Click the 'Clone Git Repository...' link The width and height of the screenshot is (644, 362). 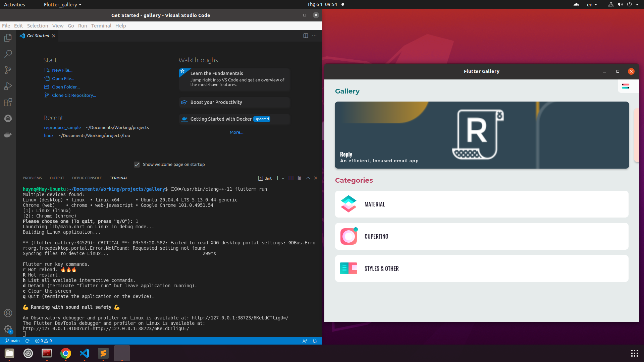tap(73, 95)
